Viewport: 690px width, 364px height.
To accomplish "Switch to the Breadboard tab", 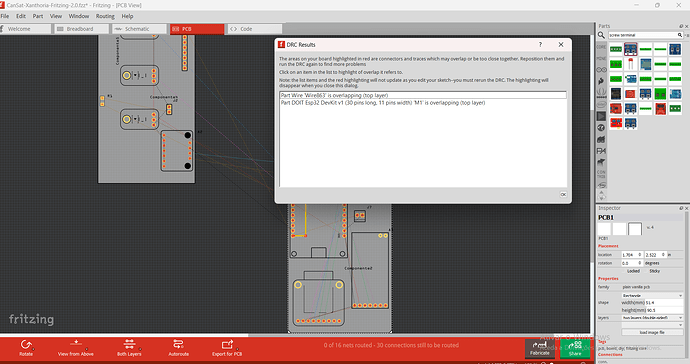I will [x=81, y=29].
